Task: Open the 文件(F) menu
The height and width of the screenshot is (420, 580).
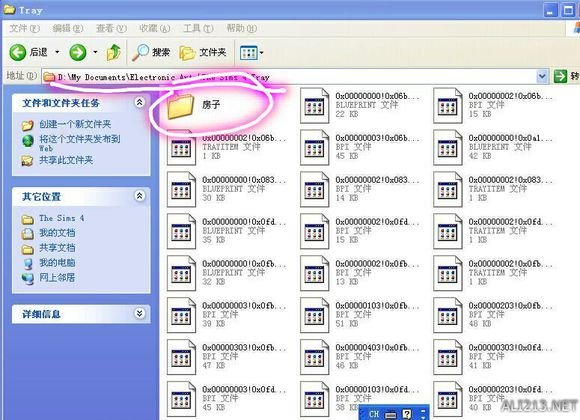Action: tap(24, 28)
